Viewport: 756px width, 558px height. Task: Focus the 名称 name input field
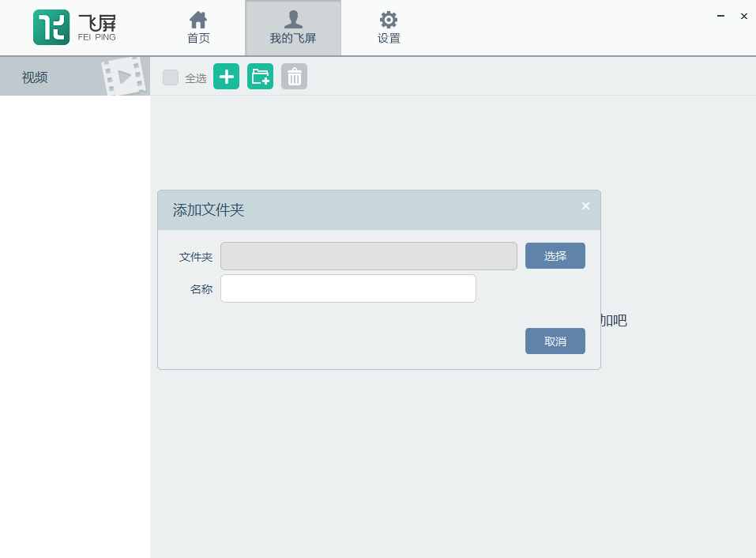click(x=348, y=288)
